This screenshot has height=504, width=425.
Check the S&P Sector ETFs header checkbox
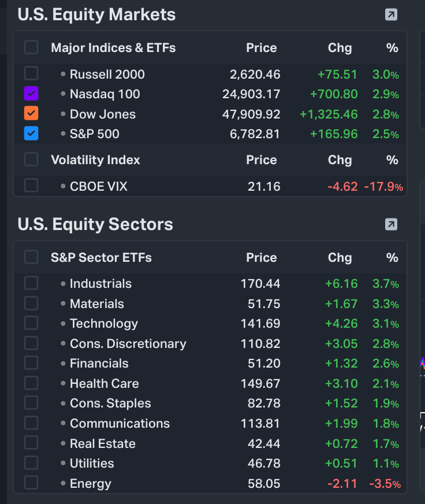tap(31, 257)
